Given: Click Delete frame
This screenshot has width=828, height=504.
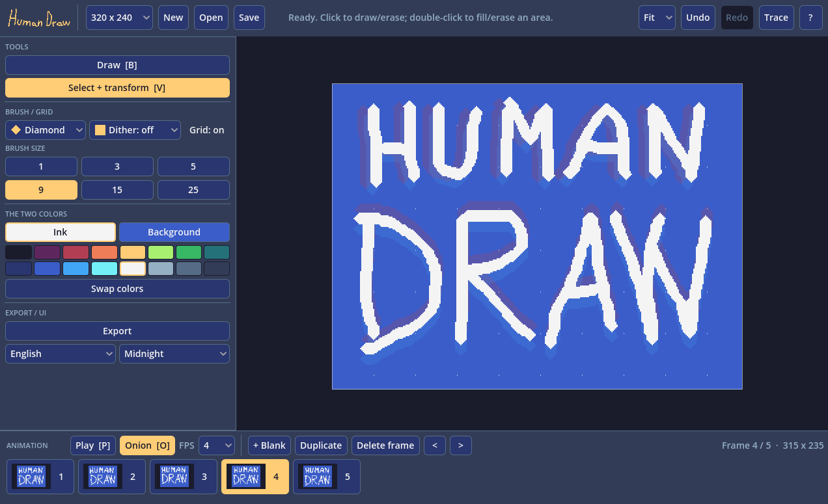Looking at the screenshot, I should 385,445.
